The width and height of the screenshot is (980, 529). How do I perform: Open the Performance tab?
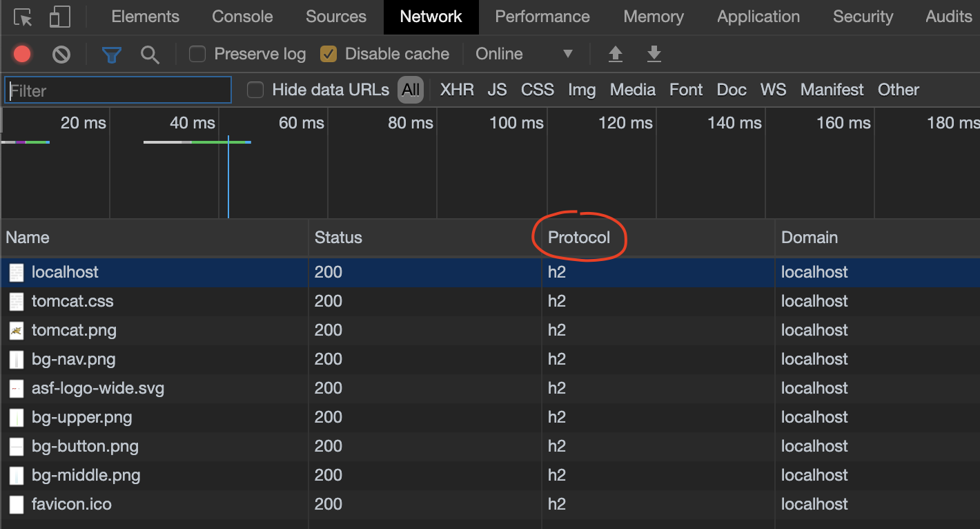point(542,17)
